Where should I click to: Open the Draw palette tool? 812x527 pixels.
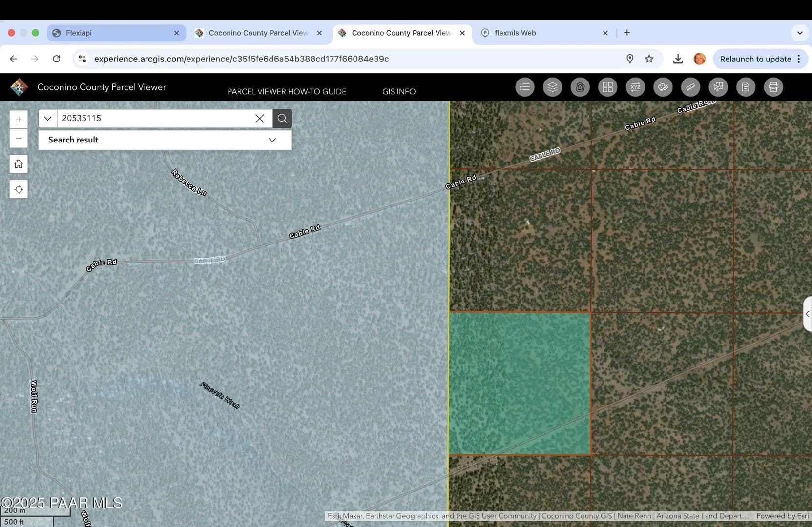[663, 87]
